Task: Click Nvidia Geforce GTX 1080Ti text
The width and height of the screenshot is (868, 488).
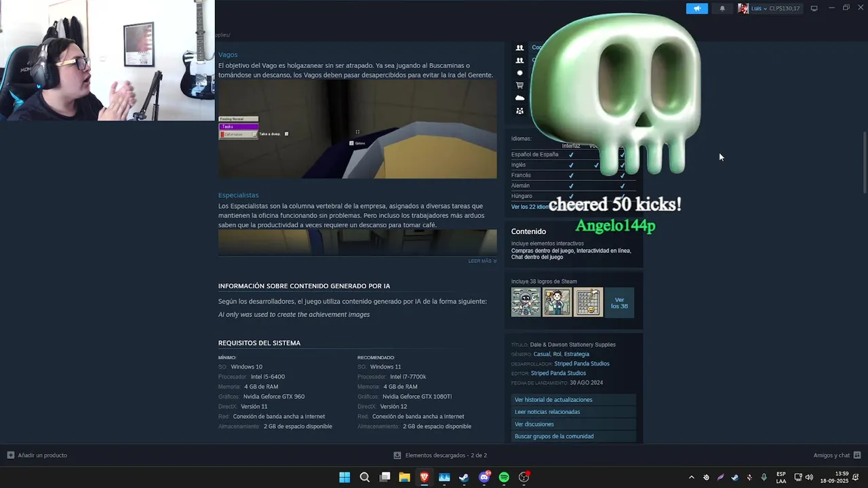Action: point(417,396)
